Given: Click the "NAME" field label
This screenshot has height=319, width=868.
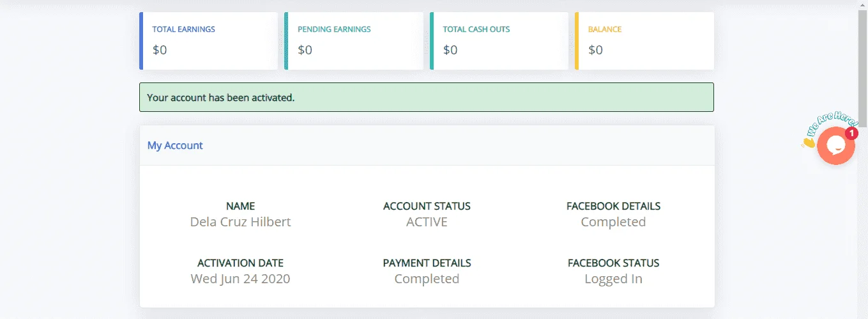Looking at the screenshot, I should 241,206.
